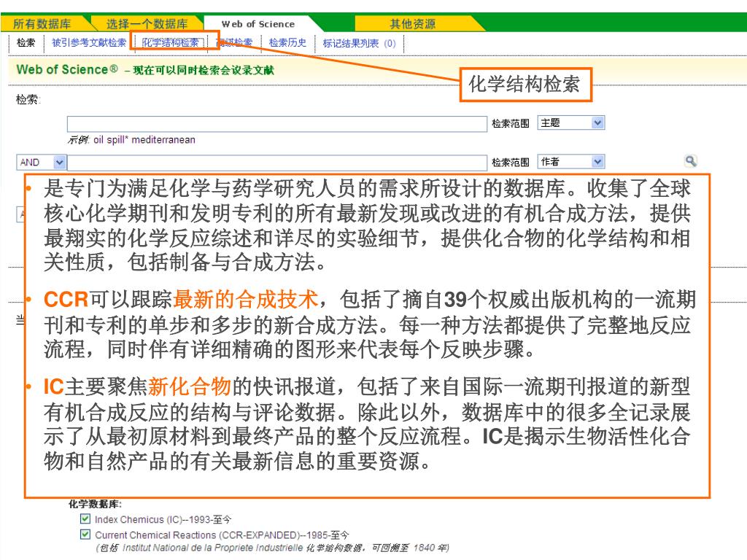Open the 检索历史 link
Screen dimensions: 747x560
tap(287, 43)
